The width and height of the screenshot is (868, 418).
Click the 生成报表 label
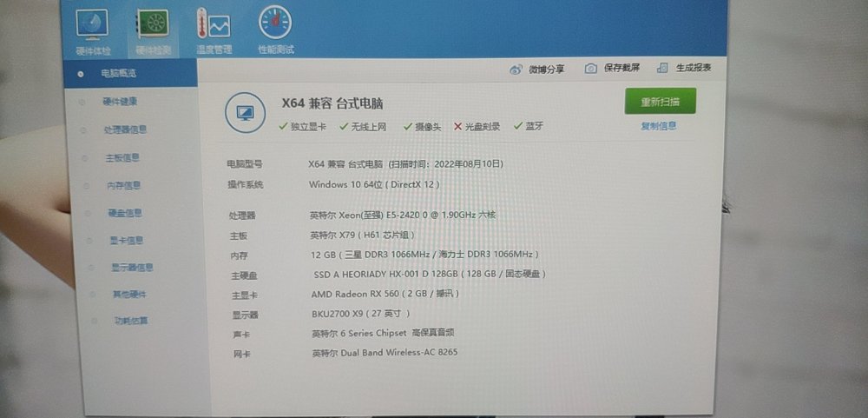pos(693,68)
